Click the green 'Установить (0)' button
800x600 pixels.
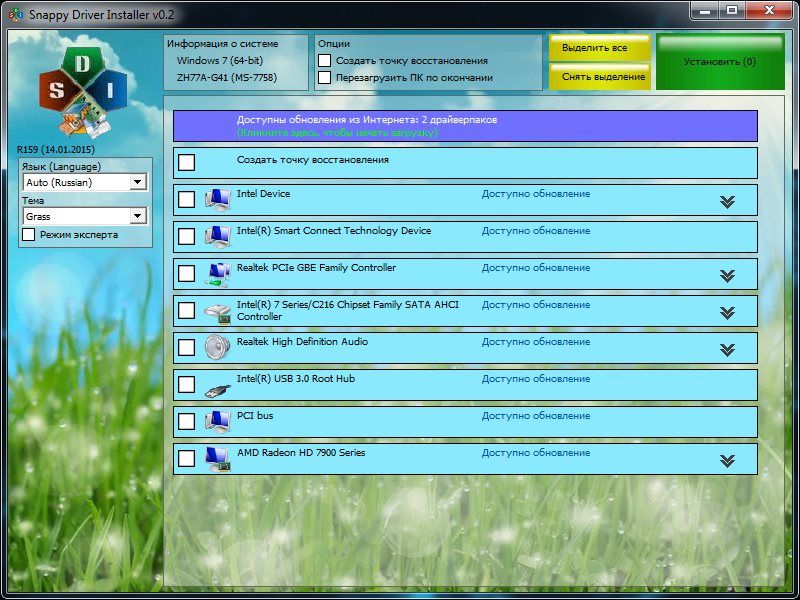720,62
